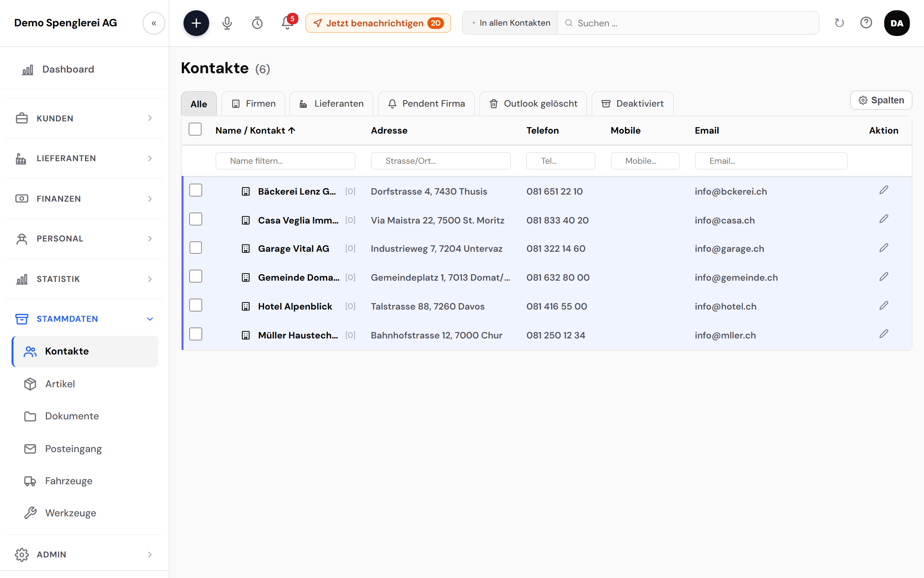Check the Bäckerei Lenz row checkbox
Screen dimensions: 924x578
point(195,190)
